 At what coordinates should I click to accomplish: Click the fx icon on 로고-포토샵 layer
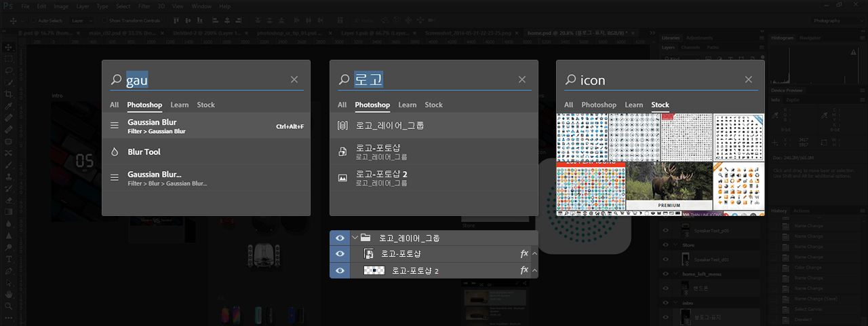(x=524, y=254)
